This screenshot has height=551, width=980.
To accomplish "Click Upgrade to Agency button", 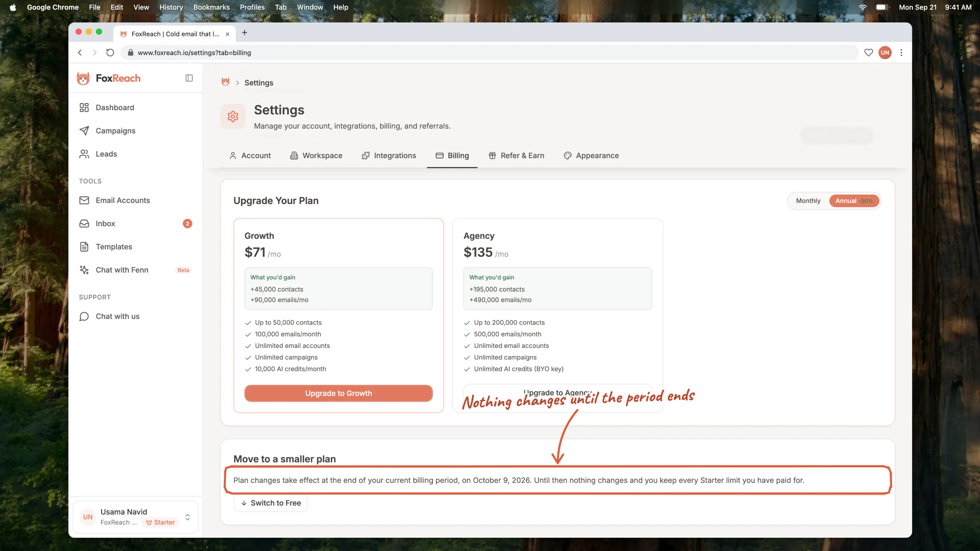I will pos(557,393).
